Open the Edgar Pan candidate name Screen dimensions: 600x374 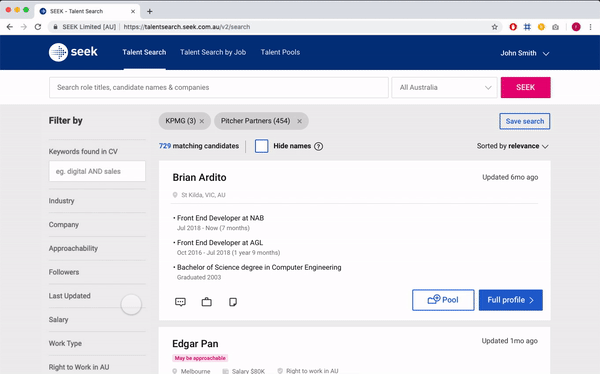pyautogui.click(x=195, y=344)
